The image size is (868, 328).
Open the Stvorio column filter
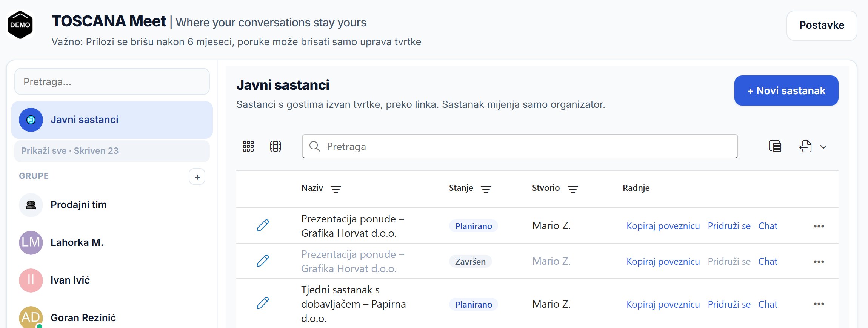tap(573, 189)
